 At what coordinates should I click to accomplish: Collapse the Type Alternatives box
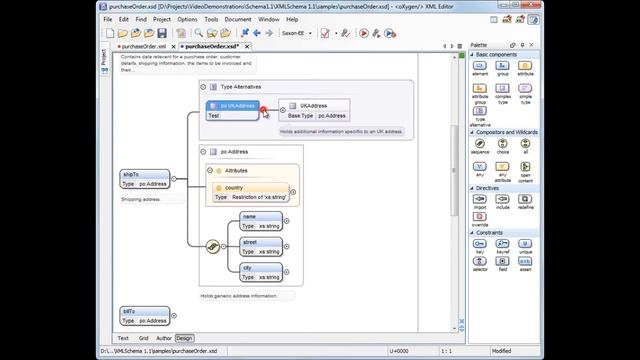(203, 87)
